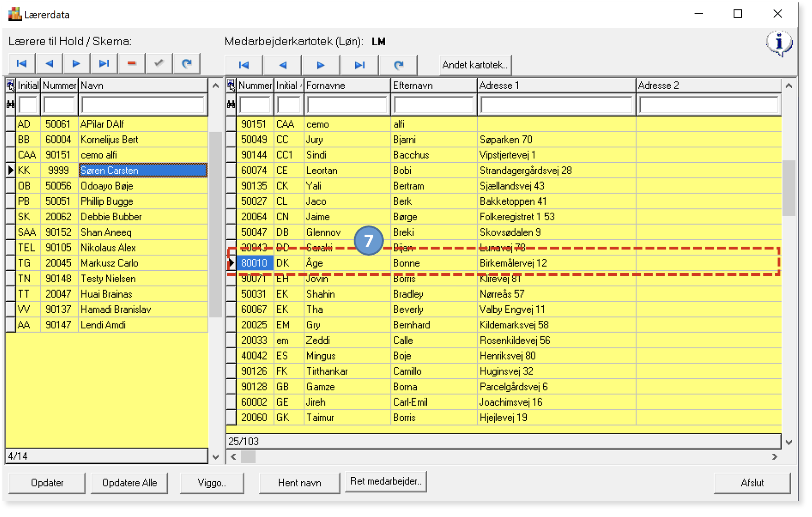Screen dimensions: 812x517
Task: Click grid settings icon in left table header
Action: [10, 85]
